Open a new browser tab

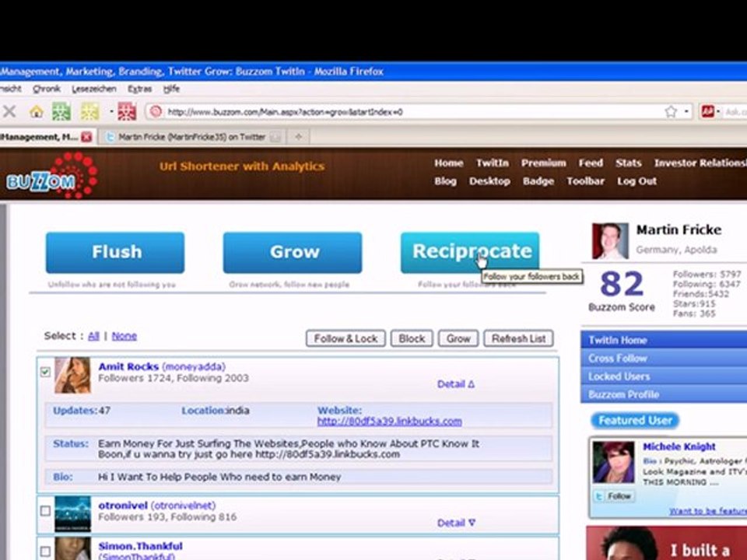pyautogui.click(x=298, y=137)
